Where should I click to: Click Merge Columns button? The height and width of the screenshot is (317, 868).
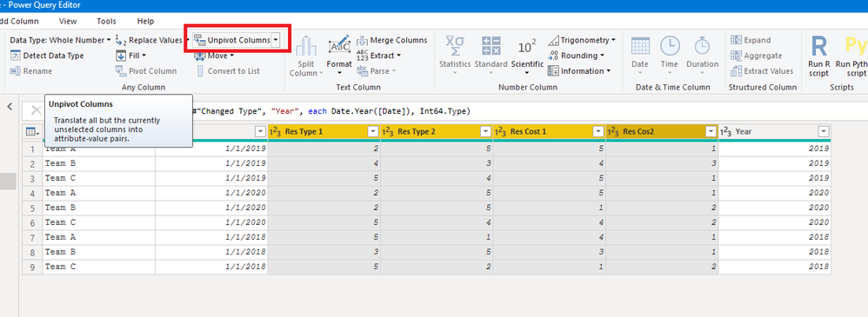[392, 40]
